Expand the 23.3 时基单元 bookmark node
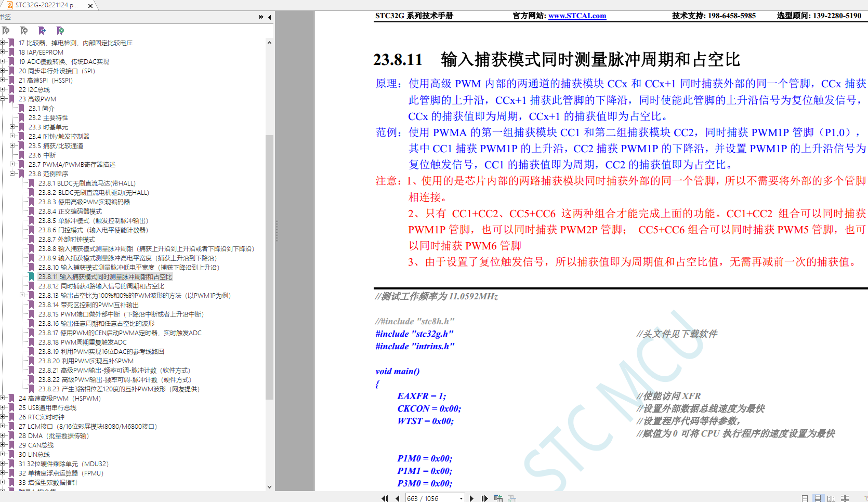The image size is (868, 502). pyautogui.click(x=12, y=127)
